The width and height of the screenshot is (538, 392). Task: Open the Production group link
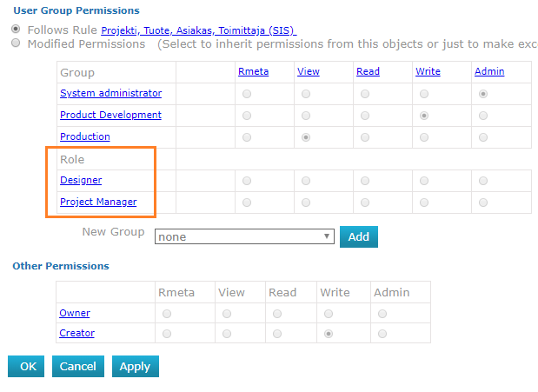pyautogui.click(x=85, y=136)
